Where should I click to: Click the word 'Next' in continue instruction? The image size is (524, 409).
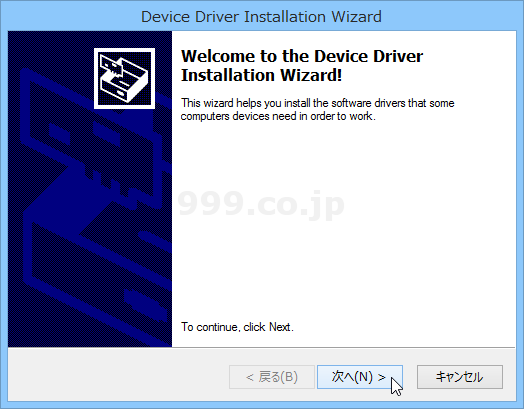click(280, 327)
